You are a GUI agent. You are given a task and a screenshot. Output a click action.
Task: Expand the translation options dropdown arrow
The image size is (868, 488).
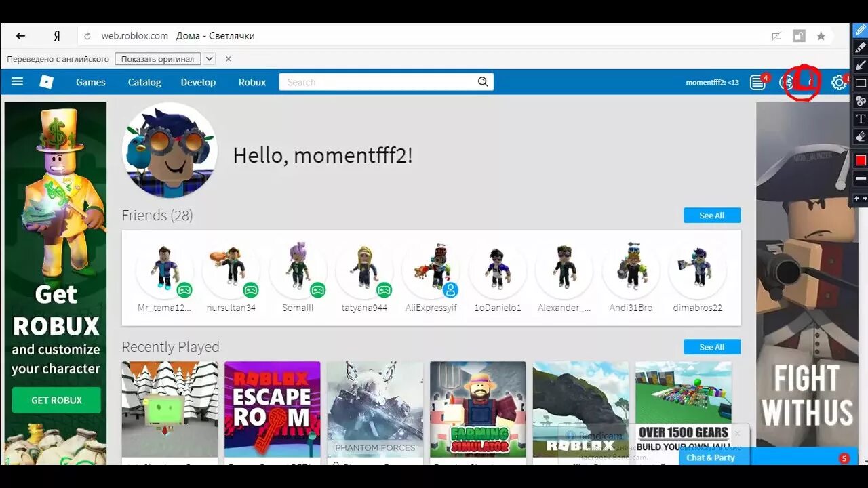tap(210, 59)
